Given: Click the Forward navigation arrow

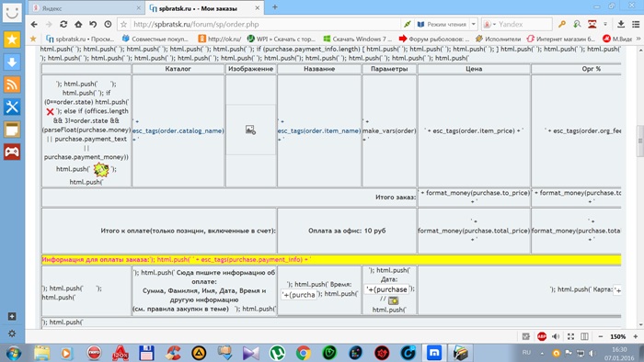Looking at the screenshot, I should tap(49, 25).
